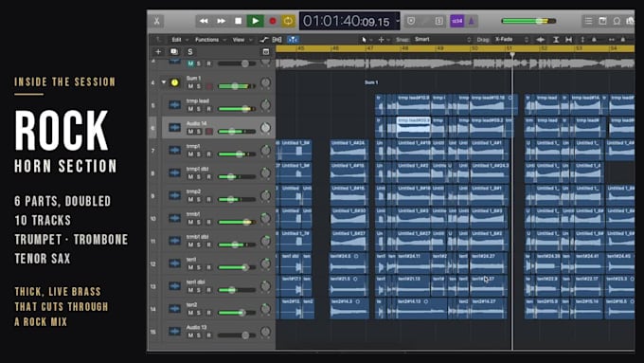Toggle the blue Catch Playhead button
644x363 pixels.
pyautogui.click(x=293, y=40)
